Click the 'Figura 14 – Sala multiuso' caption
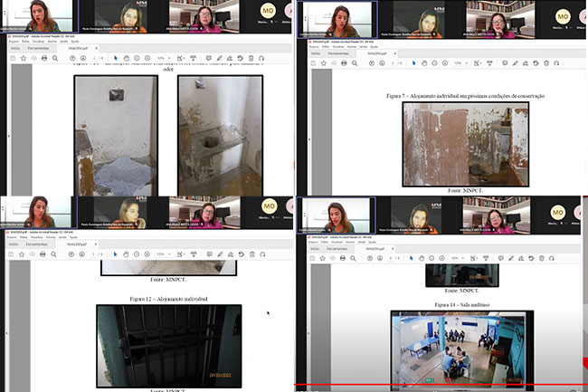The height and width of the screenshot is (392, 588). click(462, 304)
